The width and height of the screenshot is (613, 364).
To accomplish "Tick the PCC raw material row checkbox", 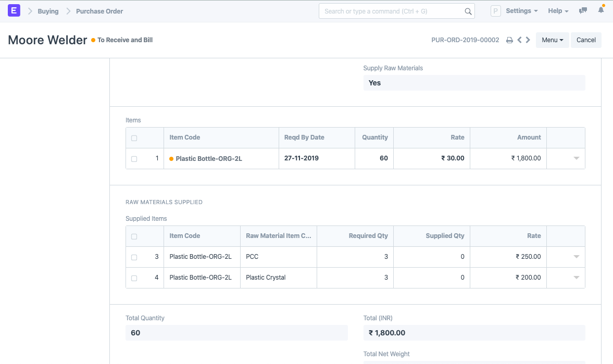I will coord(134,257).
